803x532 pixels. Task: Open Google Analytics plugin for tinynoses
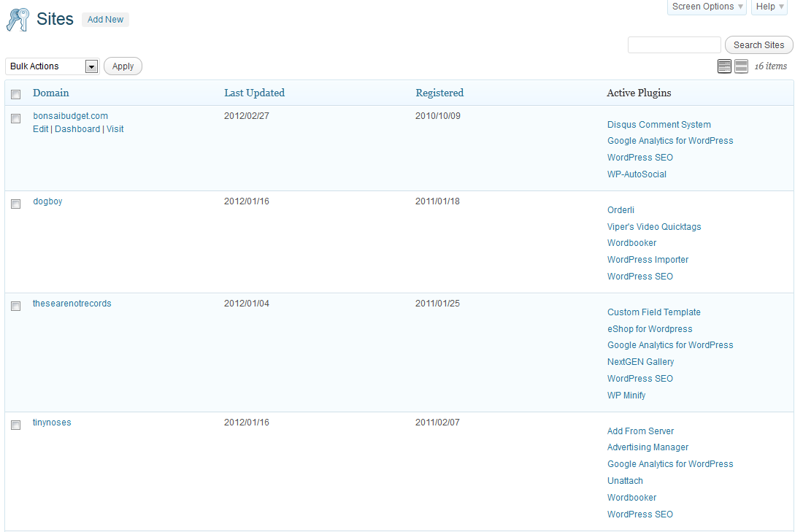coord(670,463)
